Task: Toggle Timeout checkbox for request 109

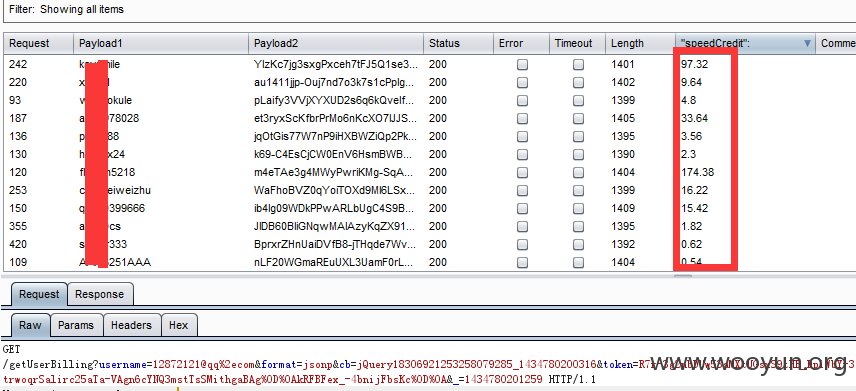Action: click(578, 263)
